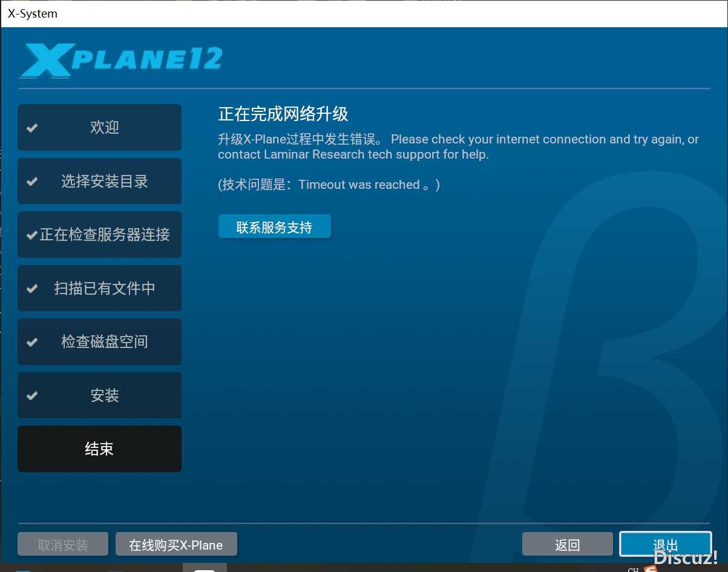728x572 pixels.
Task: Click the 退出 button
Action: [x=666, y=544]
